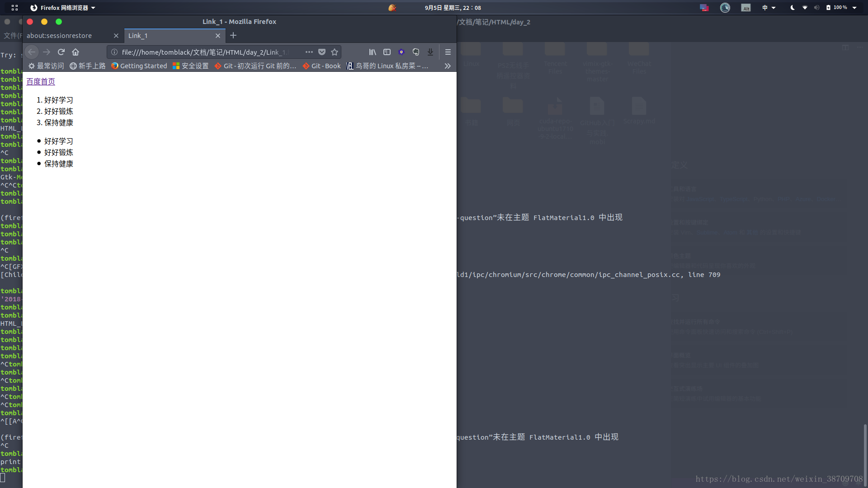Open a new tab with plus button
The width and height of the screenshot is (868, 488).
tap(233, 35)
